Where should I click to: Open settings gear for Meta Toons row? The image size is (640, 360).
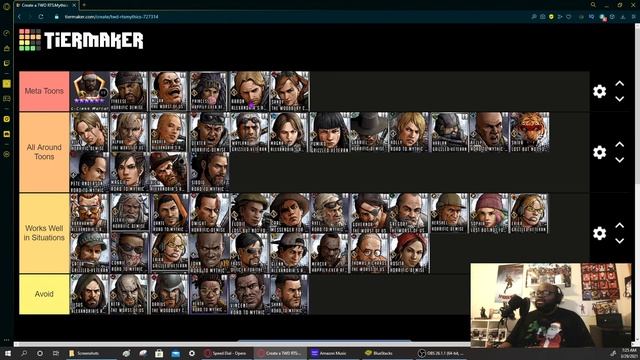pos(599,91)
